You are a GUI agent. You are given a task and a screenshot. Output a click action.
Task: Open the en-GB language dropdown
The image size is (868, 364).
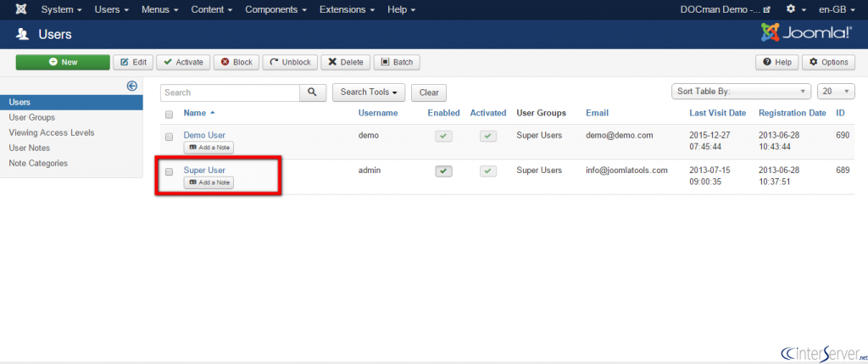[x=837, y=9]
